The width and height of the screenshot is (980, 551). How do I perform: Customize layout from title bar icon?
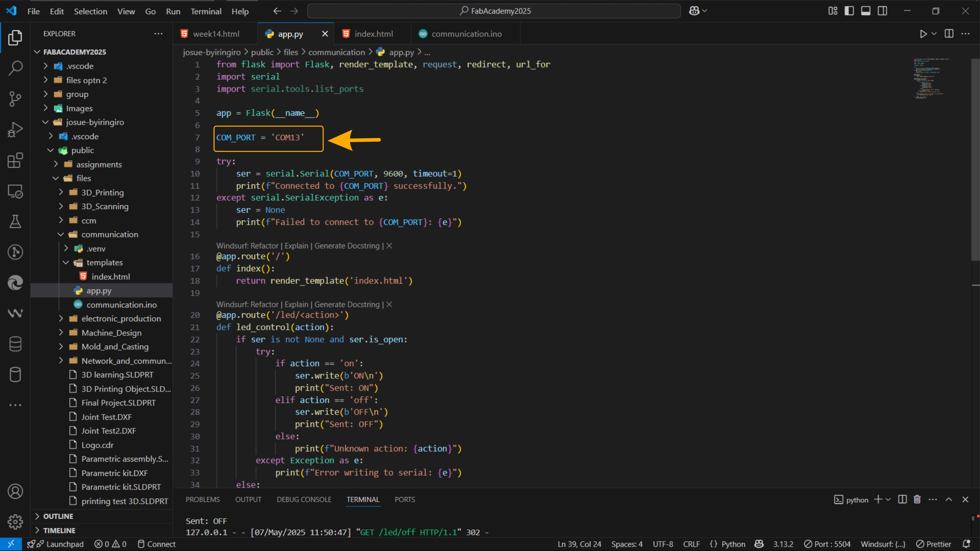pos(833,11)
